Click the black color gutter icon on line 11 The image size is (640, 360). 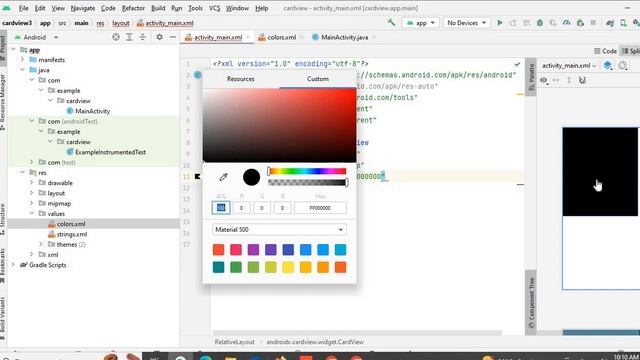197,176
